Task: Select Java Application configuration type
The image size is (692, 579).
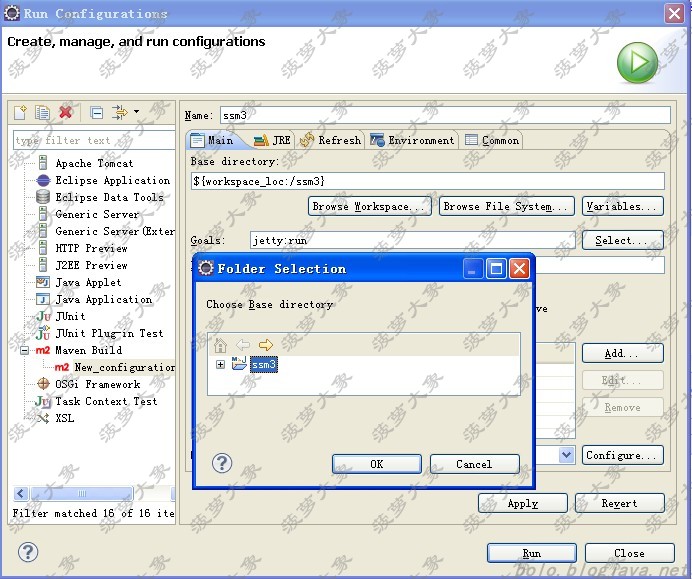Action: coord(104,299)
